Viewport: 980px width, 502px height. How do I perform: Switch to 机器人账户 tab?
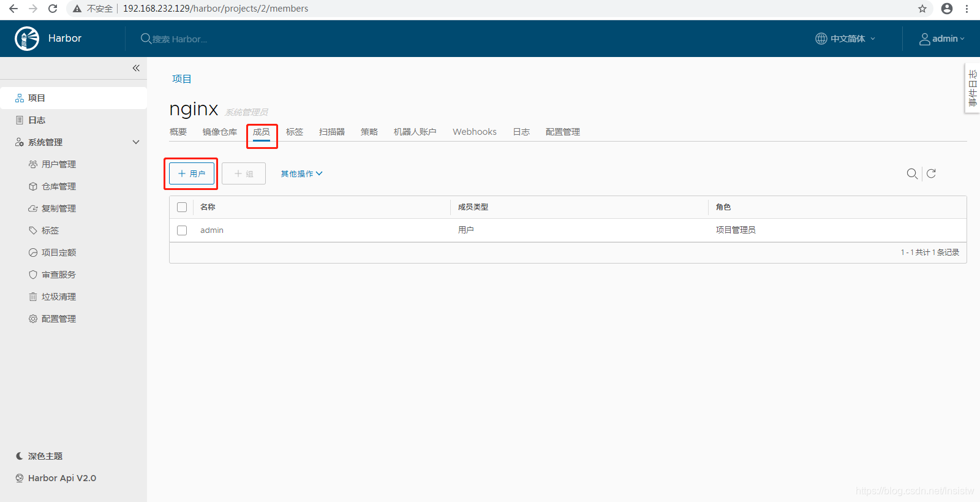(415, 132)
